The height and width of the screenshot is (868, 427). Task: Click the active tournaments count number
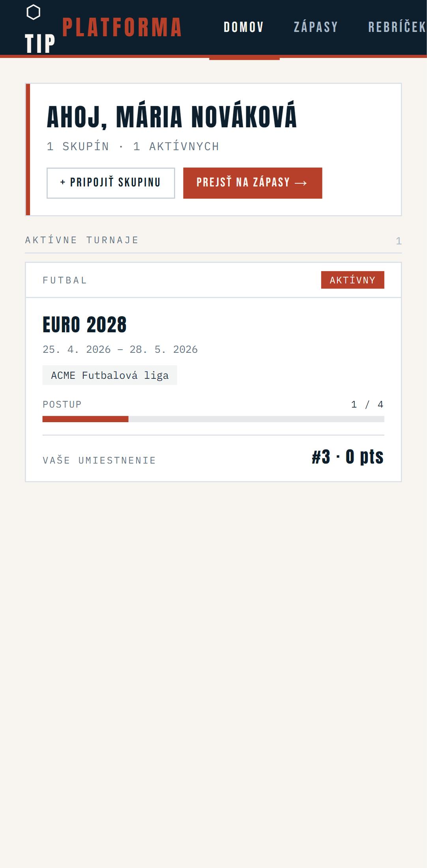click(399, 241)
